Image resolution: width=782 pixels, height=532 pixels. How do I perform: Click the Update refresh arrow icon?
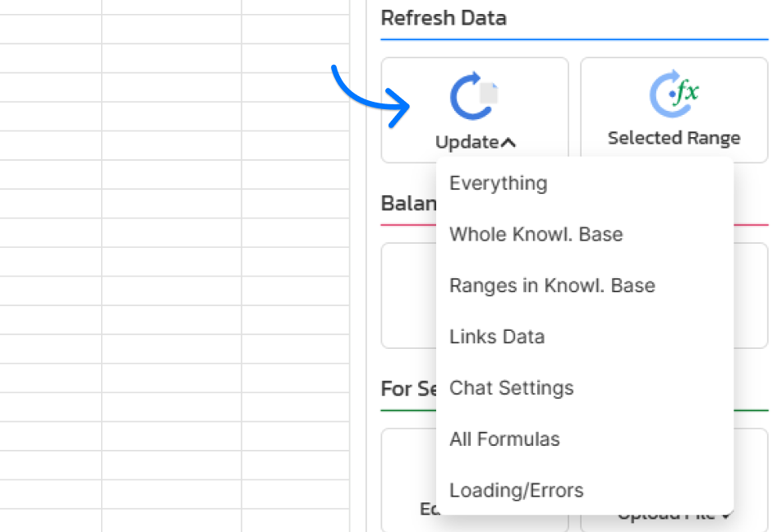pyautogui.click(x=469, y=93)
